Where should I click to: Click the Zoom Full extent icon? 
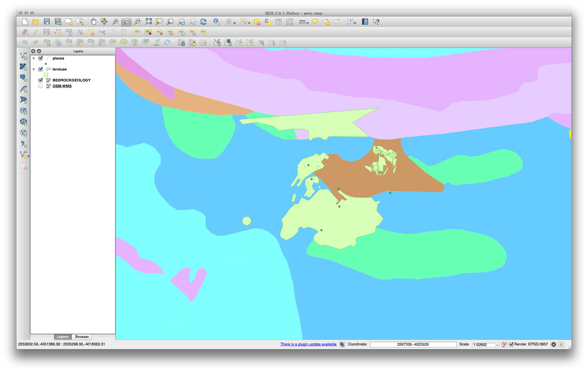pyautogui.click(x=148, y=22)
